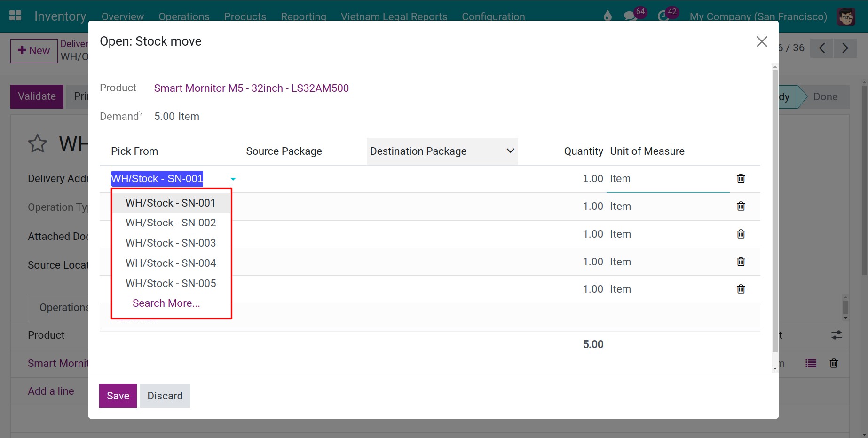The image size is (868, 438).
Task: Delete the fifth 1.00 Item row
Action: (741, 289)
